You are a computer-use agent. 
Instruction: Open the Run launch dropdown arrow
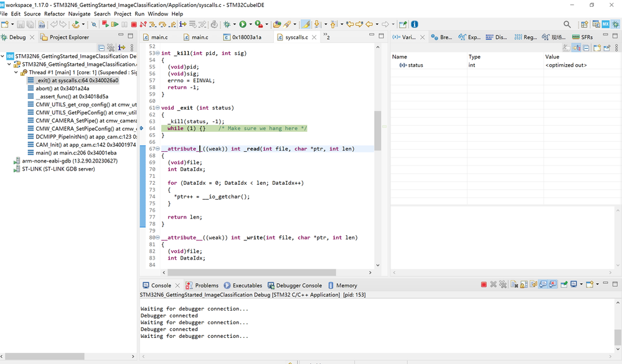[x=250, y=24]
